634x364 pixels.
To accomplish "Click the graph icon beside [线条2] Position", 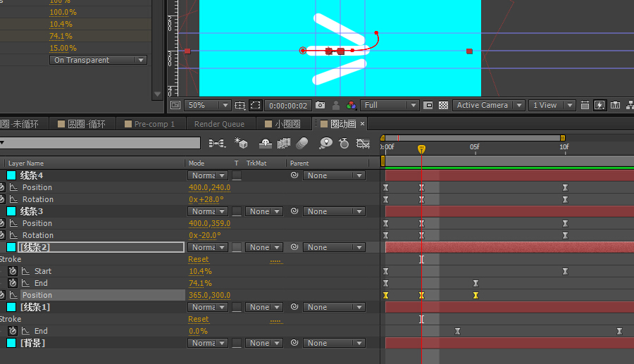I will [14, 295].
